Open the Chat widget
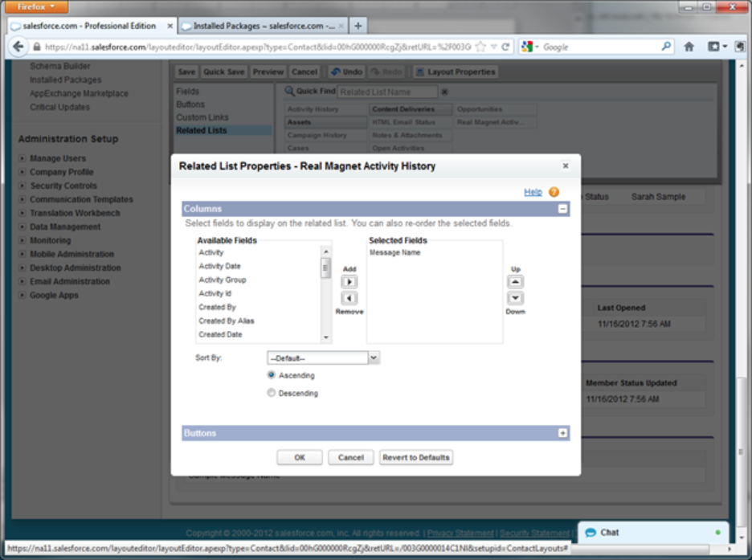752x560 pixels. point(653,532)
